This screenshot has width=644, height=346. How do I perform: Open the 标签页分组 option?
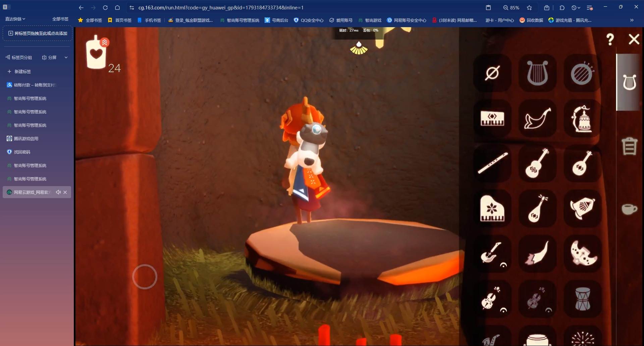[19, 57]
